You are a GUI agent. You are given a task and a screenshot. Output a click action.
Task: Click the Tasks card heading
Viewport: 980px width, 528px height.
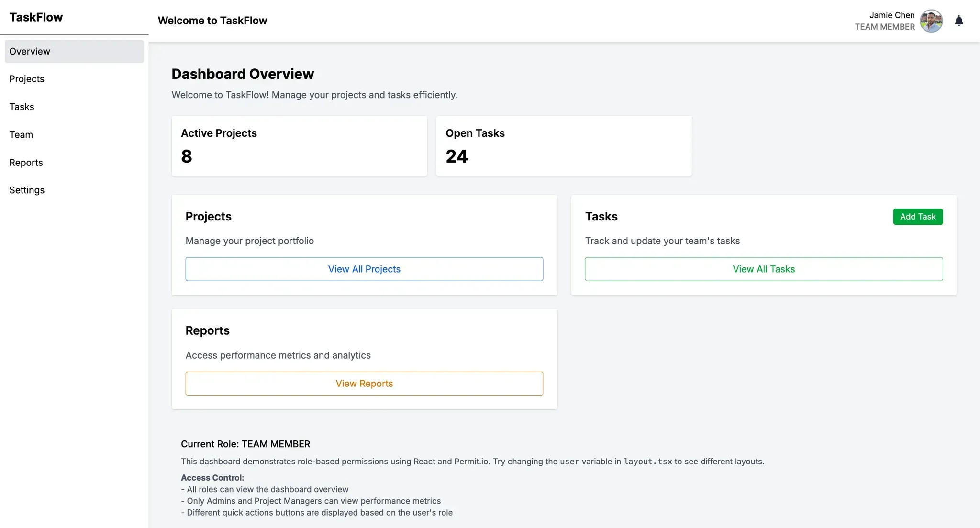(601, 217)
